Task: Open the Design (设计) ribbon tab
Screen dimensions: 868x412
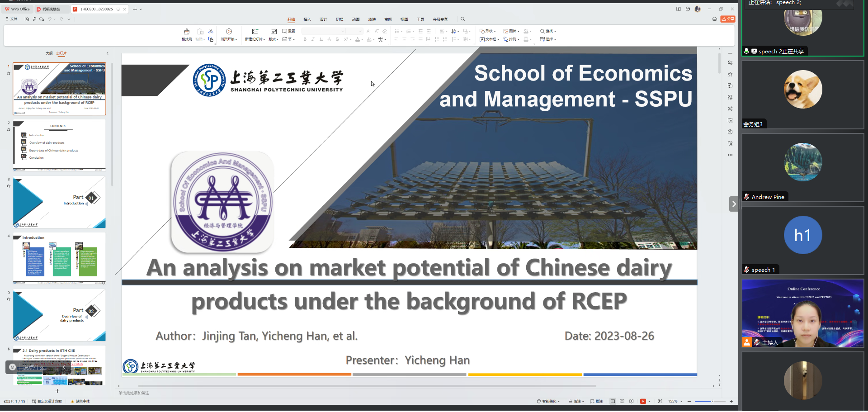Action: click(x=323, y=19)
